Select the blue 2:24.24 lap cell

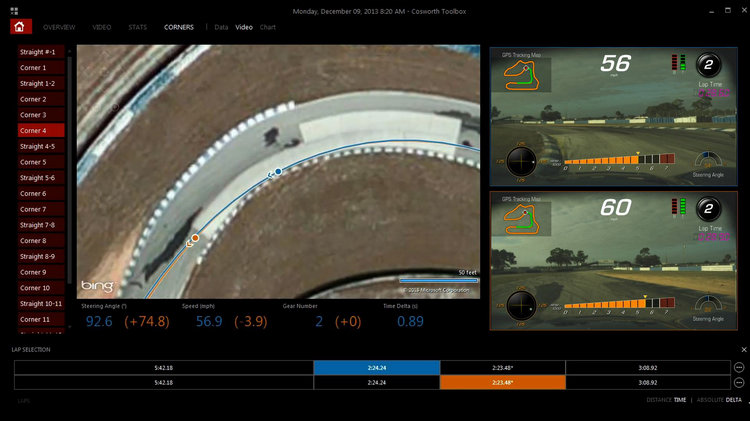click(x=376, y=367)
